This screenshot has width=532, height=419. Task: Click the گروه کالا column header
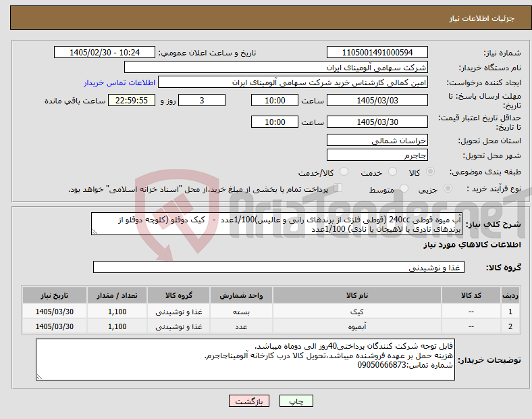click(178, 295)
